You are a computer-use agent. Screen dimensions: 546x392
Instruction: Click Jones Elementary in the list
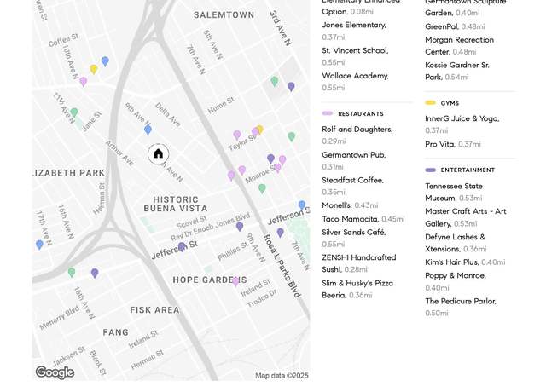(354, 31)
